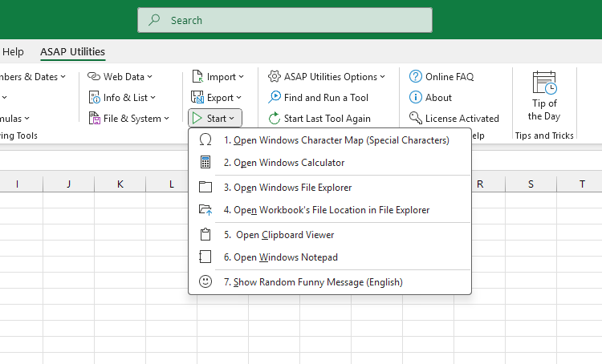Select column I header
Screen dimensions: 602x364
coord(18,184)
